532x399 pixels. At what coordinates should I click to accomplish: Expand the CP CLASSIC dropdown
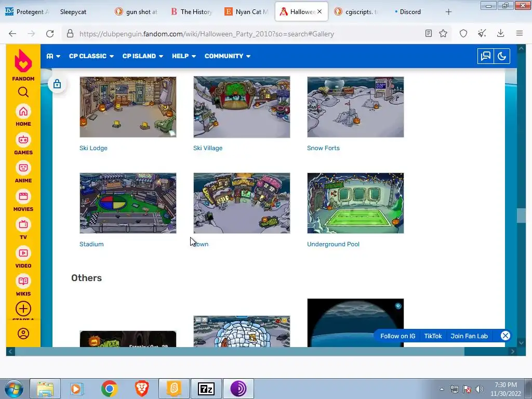point(91,56)
